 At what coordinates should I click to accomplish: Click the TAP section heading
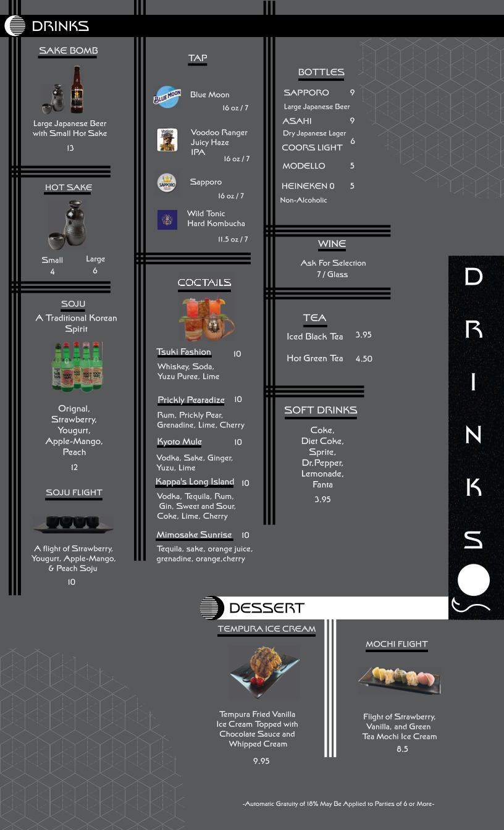click(x=198, y=58)
